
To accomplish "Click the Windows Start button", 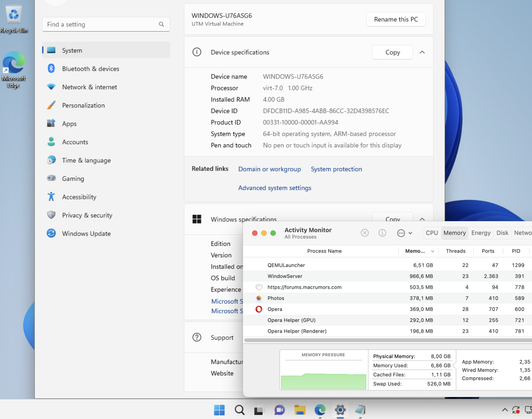I will tap(219, 410).
